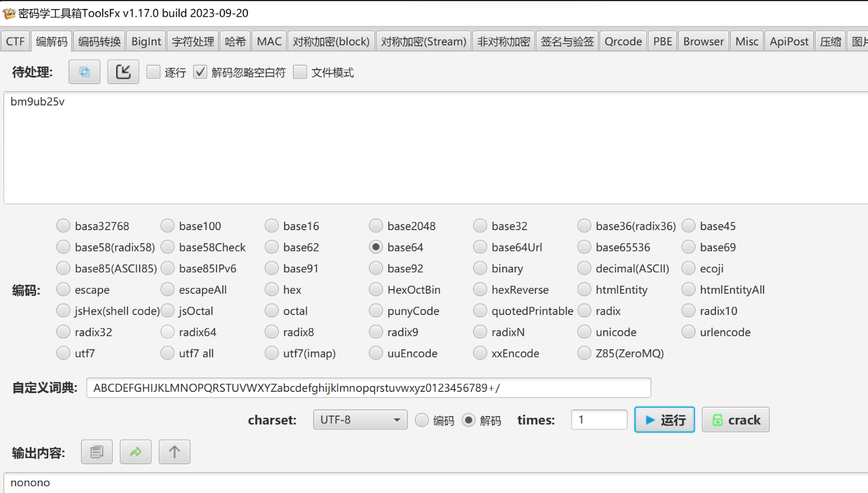
Task: Pick the radix64 radio option
Action: tap(167, 332)
